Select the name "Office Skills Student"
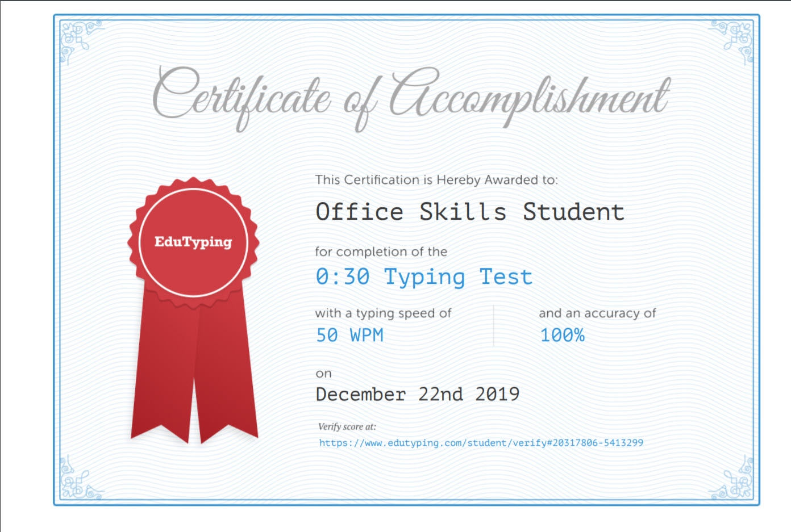The width and height of the screenshot is (791, 532). pos(470,212)
